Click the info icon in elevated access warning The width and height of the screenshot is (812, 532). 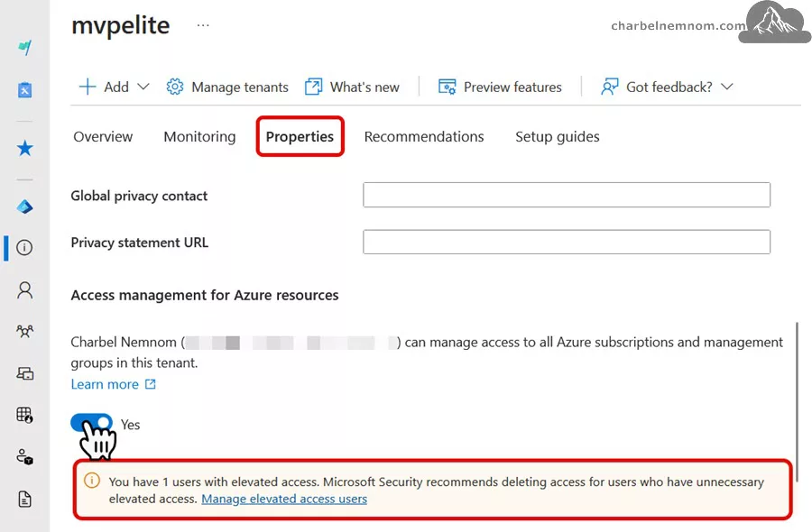[92, 481]
